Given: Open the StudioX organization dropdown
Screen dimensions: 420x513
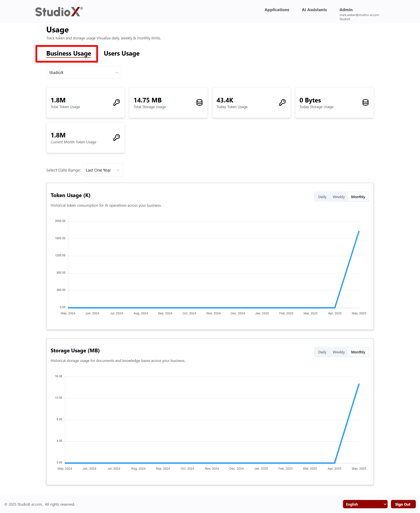Looking at the screenshot, I should [x=84, y=72].
